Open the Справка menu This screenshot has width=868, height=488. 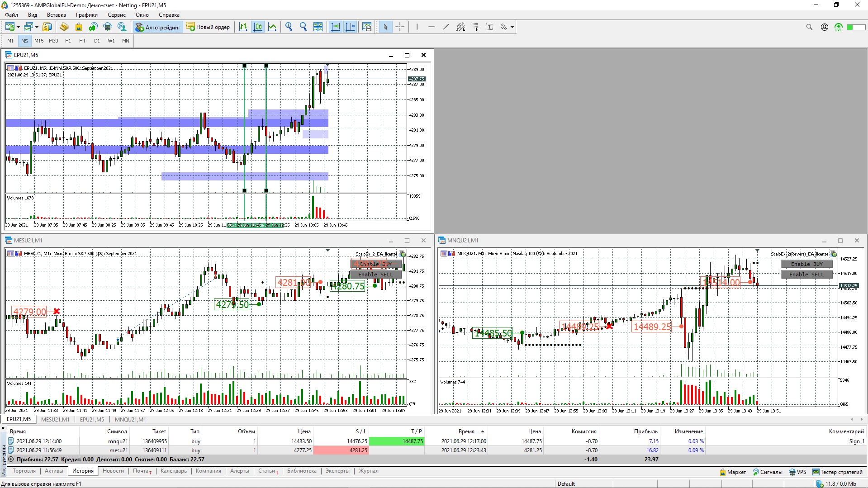[169, 15]
